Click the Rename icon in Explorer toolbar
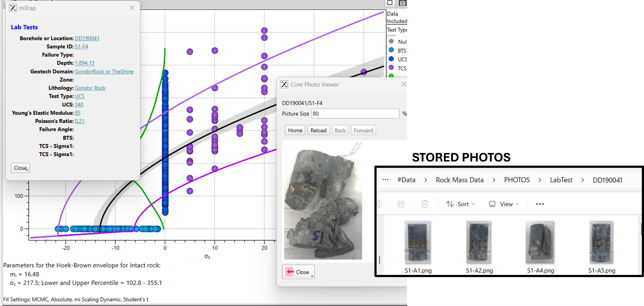The image size is (644, 306). coord(379,204)
